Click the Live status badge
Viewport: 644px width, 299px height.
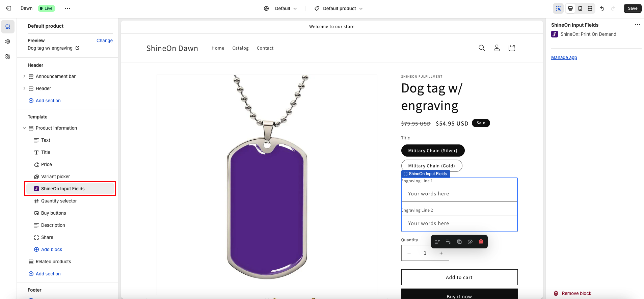click(x=46, y=8)
